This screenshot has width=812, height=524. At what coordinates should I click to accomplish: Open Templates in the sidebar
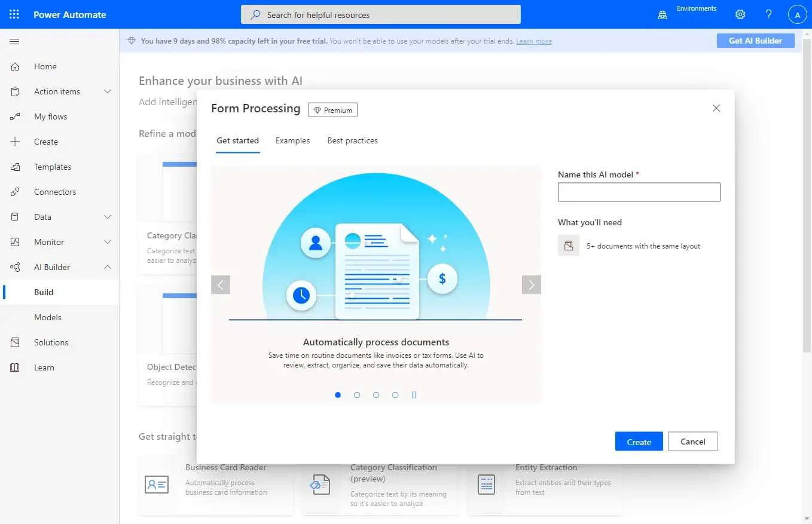pyautogui.click(x=60, y=167)
